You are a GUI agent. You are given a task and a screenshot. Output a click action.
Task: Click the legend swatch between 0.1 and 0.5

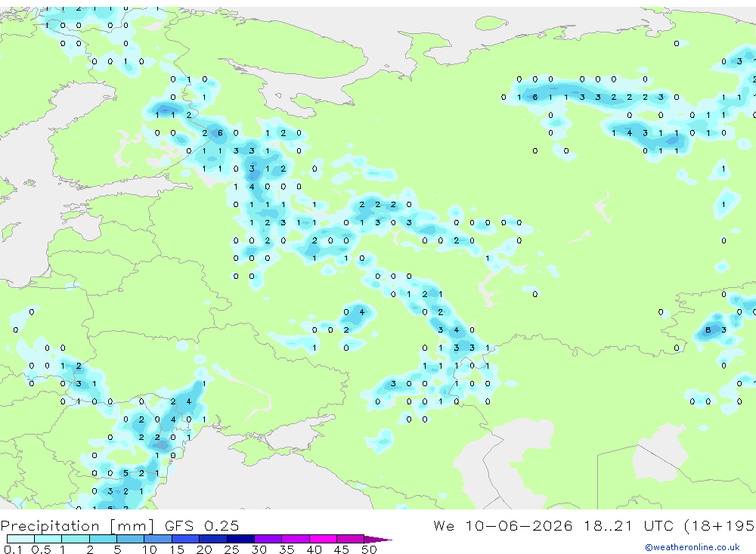(x=20, y=539)
